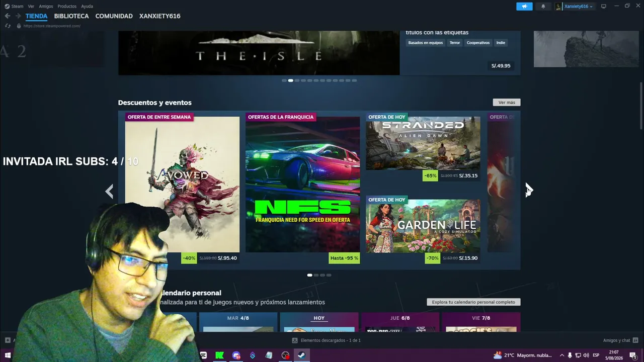Open the Stranded Alien Dawn daily deal
The height and width of the screenshot is (362, 644).
pos(423,143)
